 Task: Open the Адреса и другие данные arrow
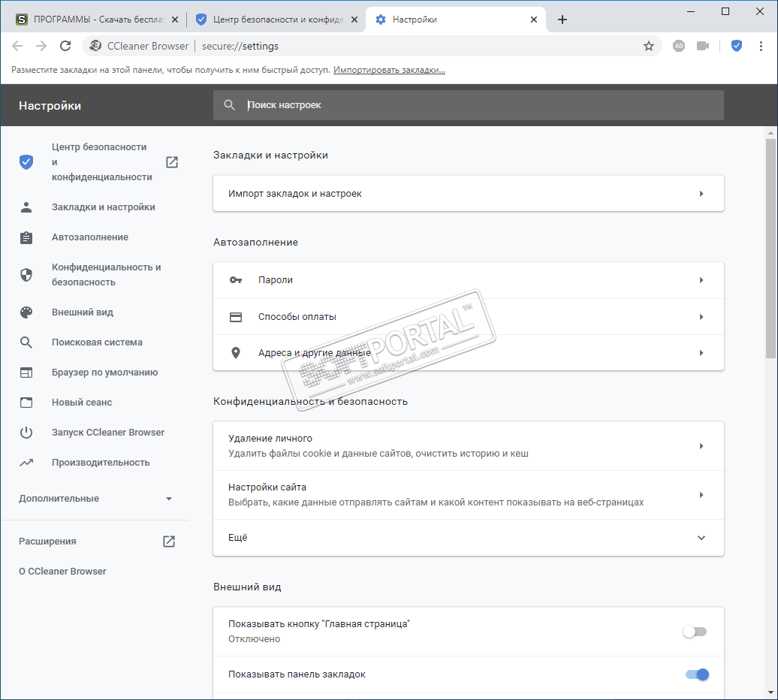(x=701, y=353)
